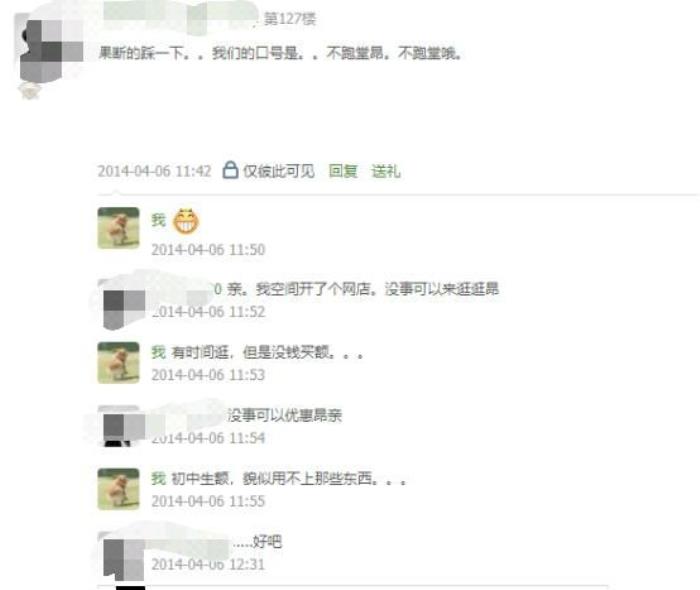Click the blurred username at post top

tap(180, 16)
